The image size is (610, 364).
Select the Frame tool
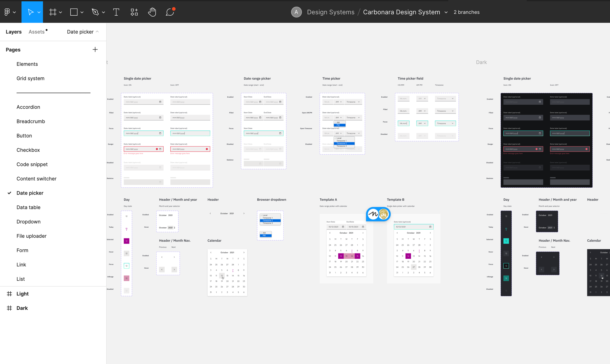(x=53, y=12)
